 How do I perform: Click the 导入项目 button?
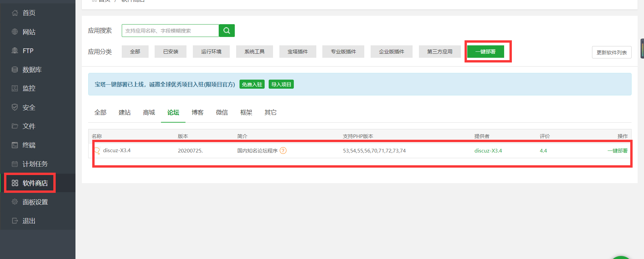281,84
